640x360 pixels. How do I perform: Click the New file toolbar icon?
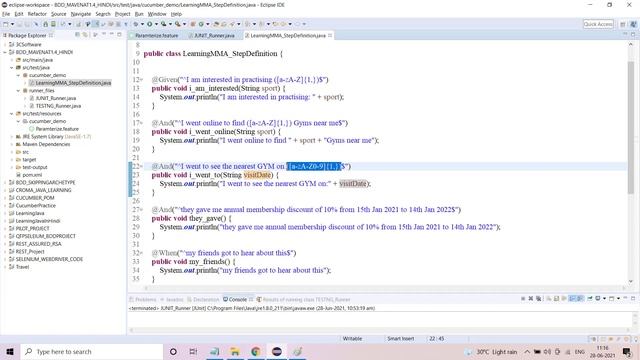point(6,24)
